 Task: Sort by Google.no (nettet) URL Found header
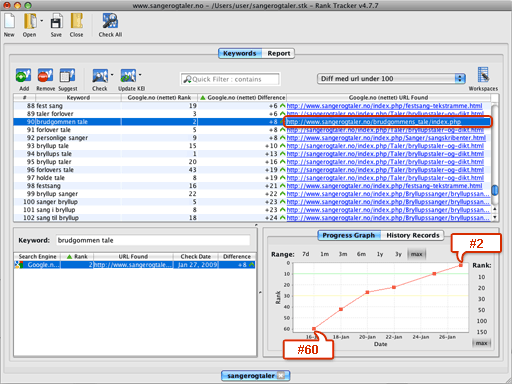point(388,98)
